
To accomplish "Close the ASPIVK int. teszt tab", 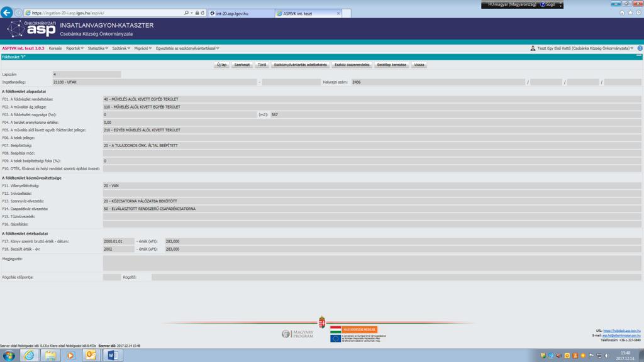I will click(x=338, y=13).
